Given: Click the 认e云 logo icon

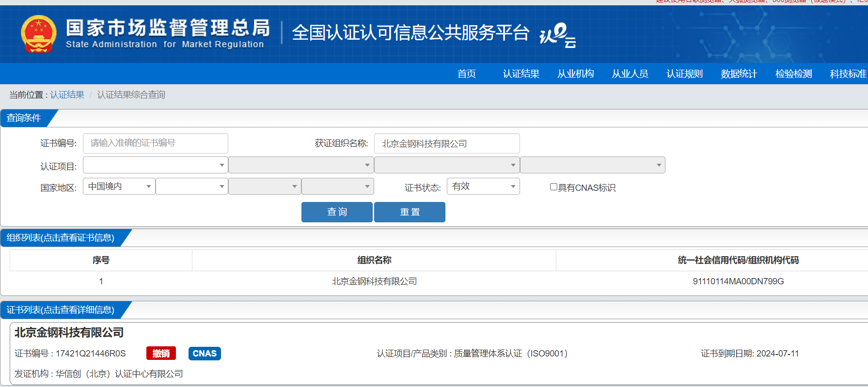Looking at the screenshot, I should [558, 35].
